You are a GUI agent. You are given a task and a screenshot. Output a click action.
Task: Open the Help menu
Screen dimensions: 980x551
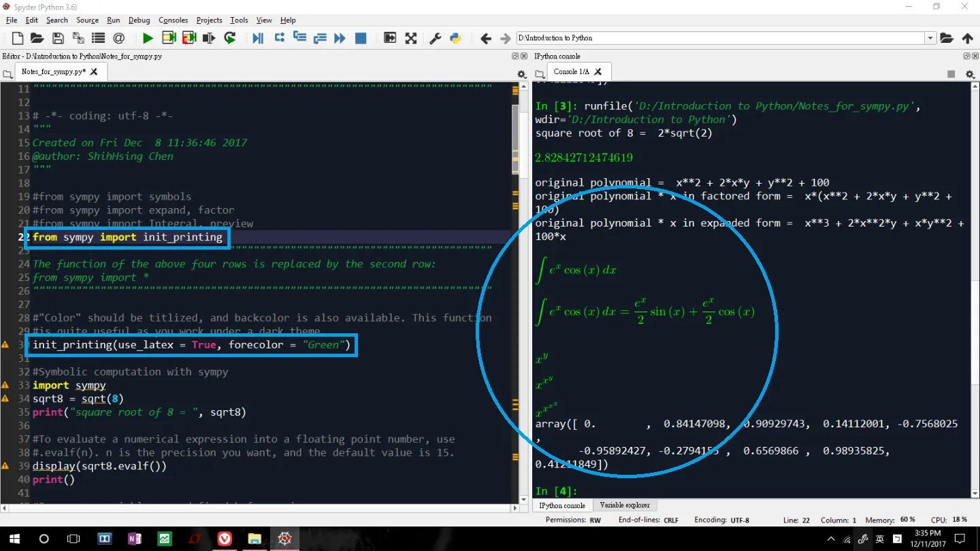(288, 20)
